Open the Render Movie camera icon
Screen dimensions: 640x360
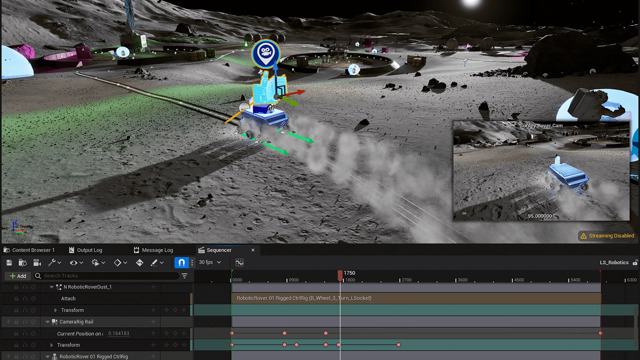(x=37, y=263)
